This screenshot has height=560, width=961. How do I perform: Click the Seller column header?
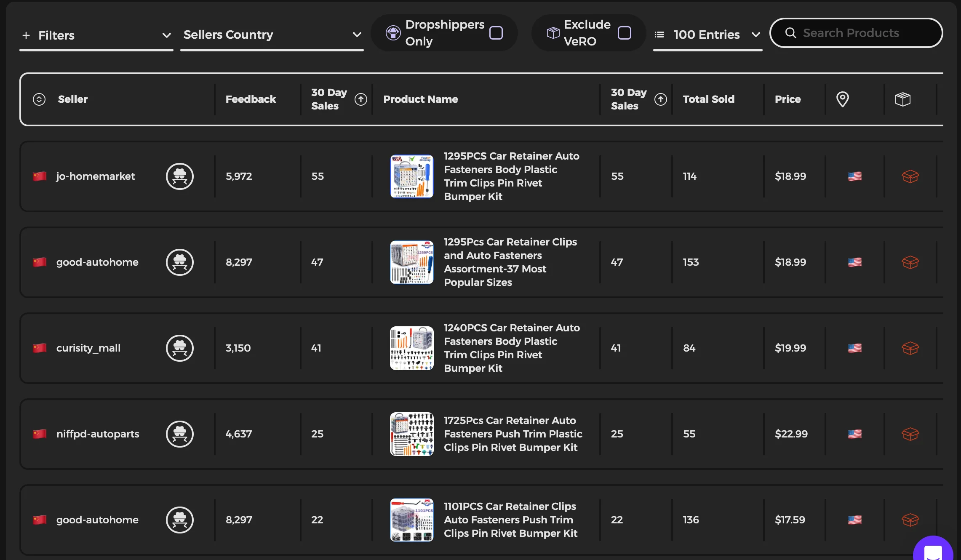(73, 99)
